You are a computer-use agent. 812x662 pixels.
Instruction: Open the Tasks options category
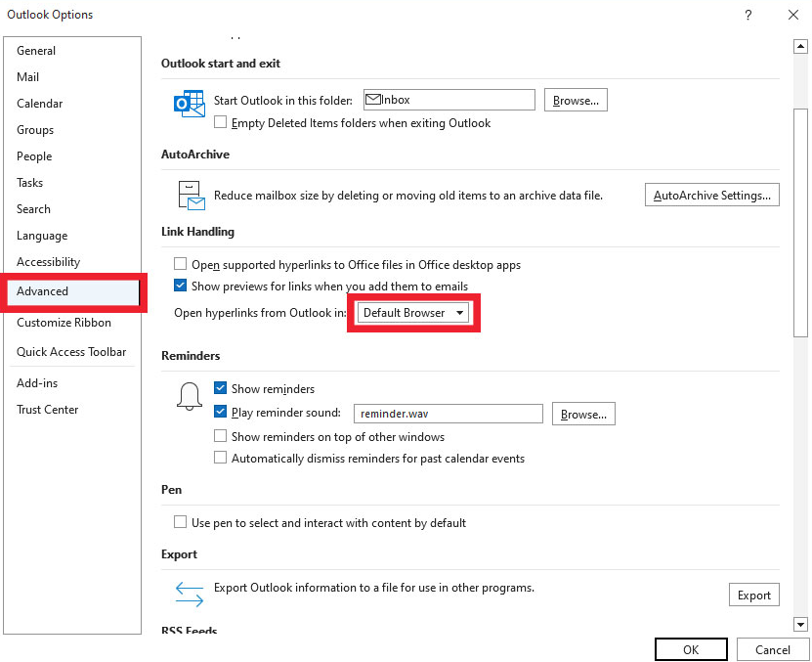(x=72, y=183)
